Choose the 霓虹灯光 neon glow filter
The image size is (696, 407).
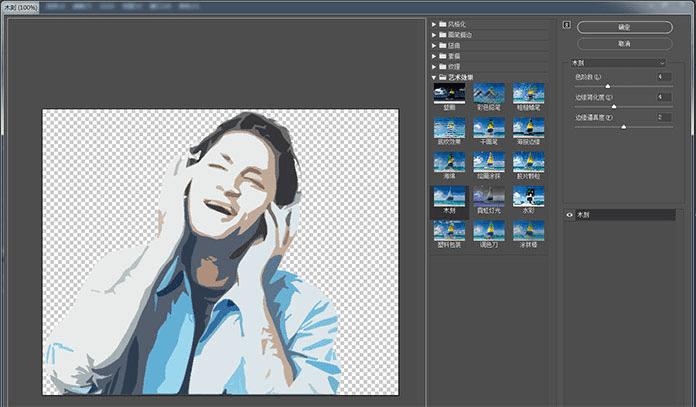click(x=489, y=197)
